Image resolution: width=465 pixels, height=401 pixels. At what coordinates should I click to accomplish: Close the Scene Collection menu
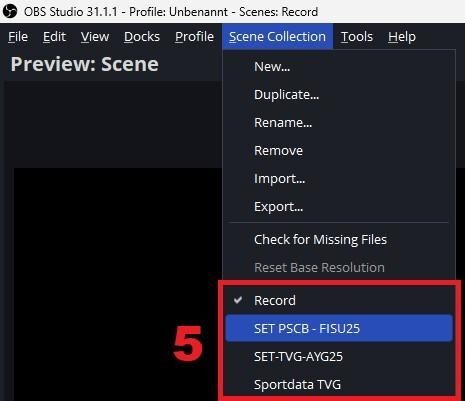coord(277,37)
